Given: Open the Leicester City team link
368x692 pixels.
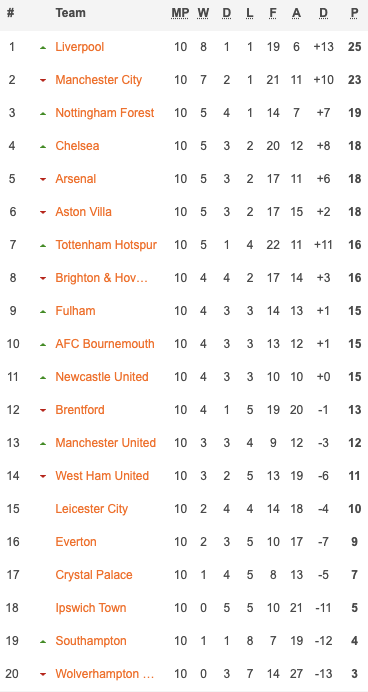Looking at the screenshot, I should click(x=91, y=509).
